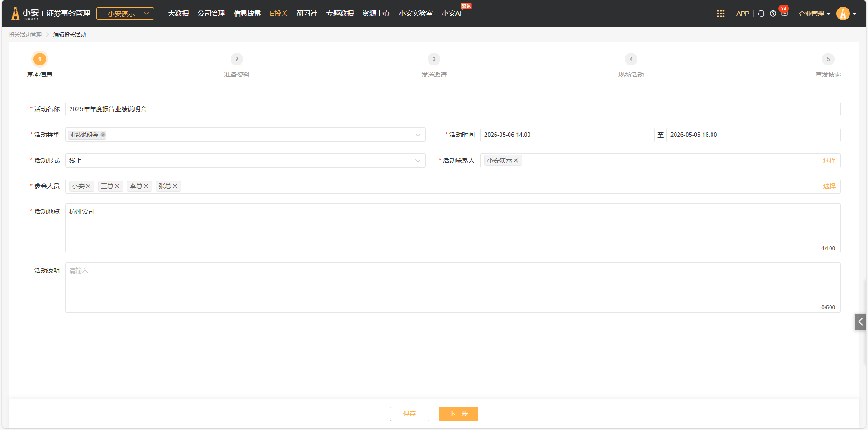868x430 pixels.
Task: Go to step 3 发送邀请 circle
Action: coord(434,59)
